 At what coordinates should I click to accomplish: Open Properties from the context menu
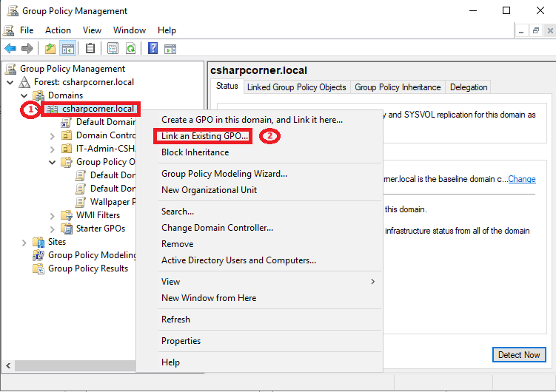pyautogui.click(x=181, y=341)
